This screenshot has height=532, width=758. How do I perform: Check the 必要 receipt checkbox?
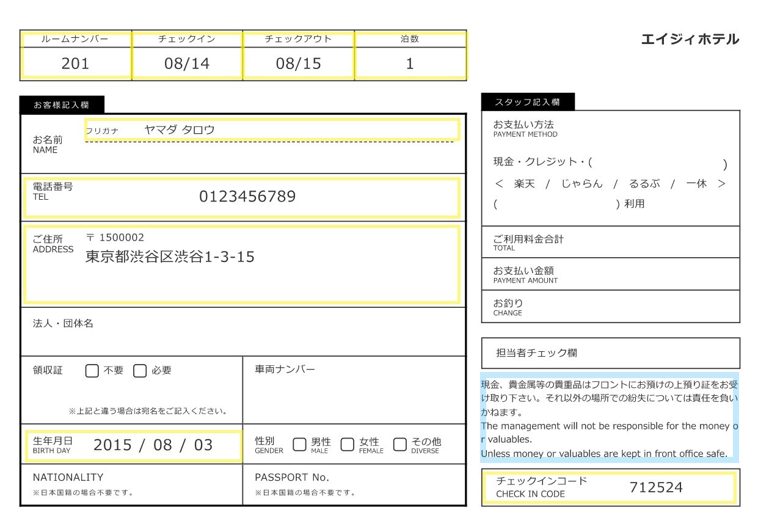pyautogui.click(x=139, y=371)
